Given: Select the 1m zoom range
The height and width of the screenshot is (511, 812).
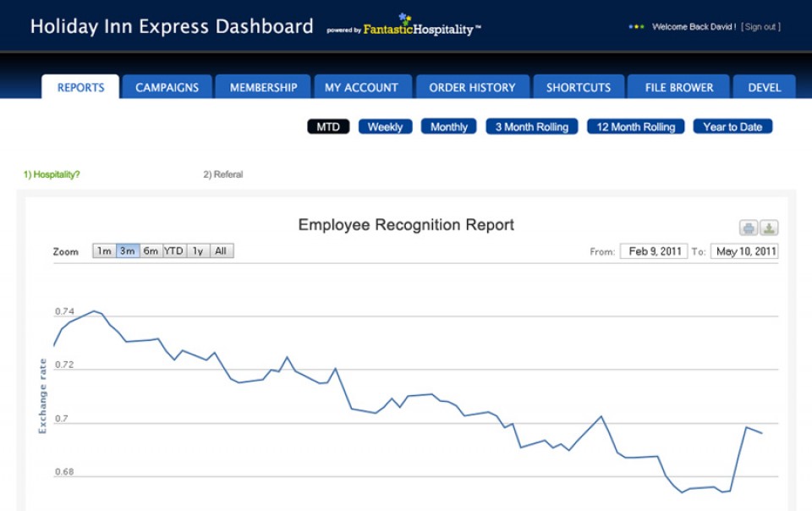Looking at the screenshot, I should click(104, 251).
